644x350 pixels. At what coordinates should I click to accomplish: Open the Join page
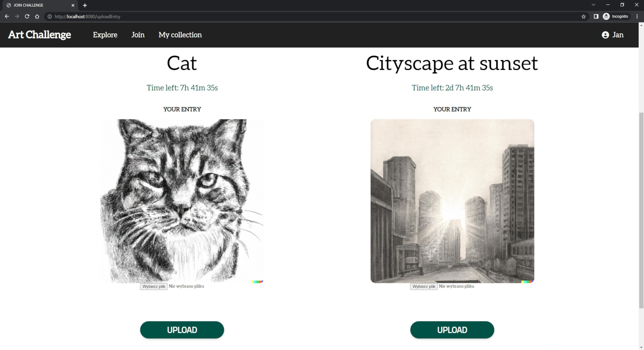pos(138,35)
